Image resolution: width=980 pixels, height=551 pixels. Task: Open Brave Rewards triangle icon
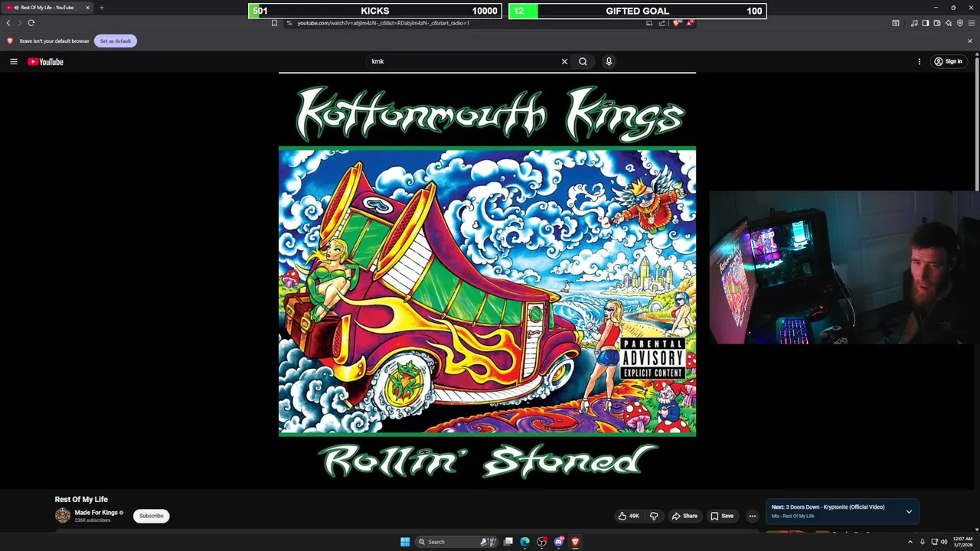coord(689,23)
